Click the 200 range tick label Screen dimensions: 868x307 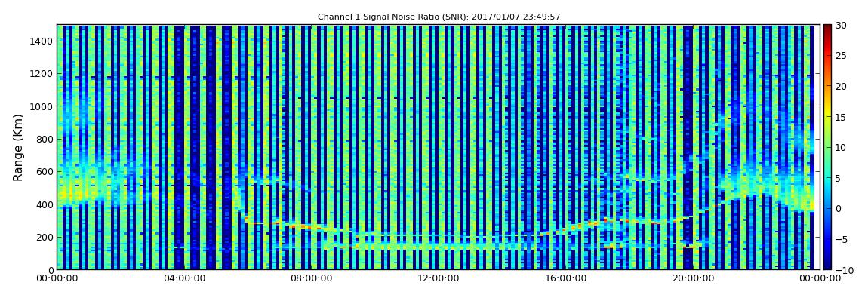pyautogui.click(x=45, y=238)
